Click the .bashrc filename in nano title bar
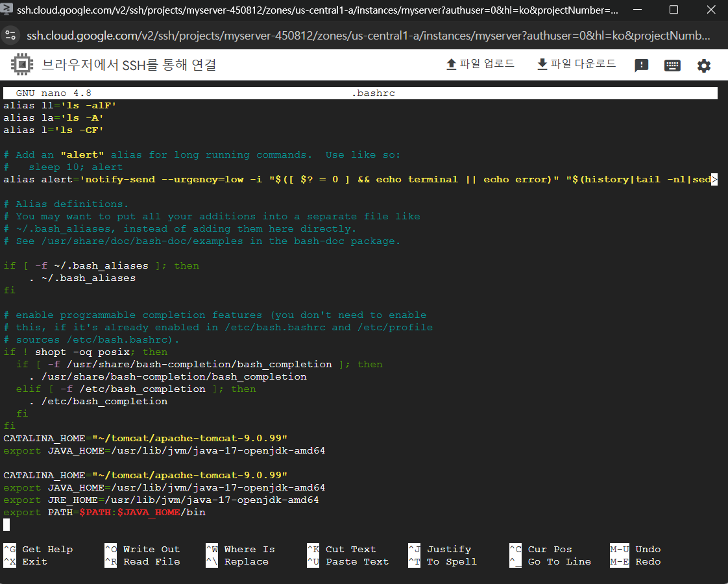Viewport: 728px width, 584px height. click(x=373, y=93)
